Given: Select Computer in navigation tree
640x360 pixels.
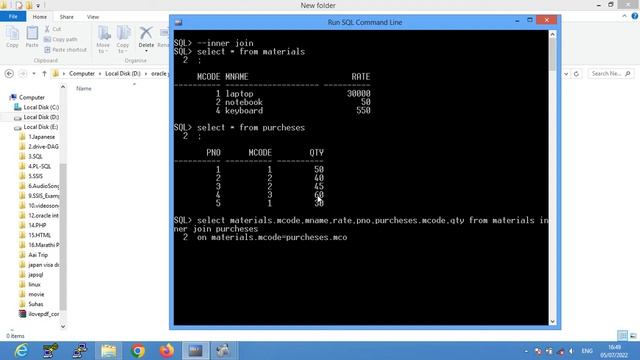Looking at the screenshot, I should 32,97.
